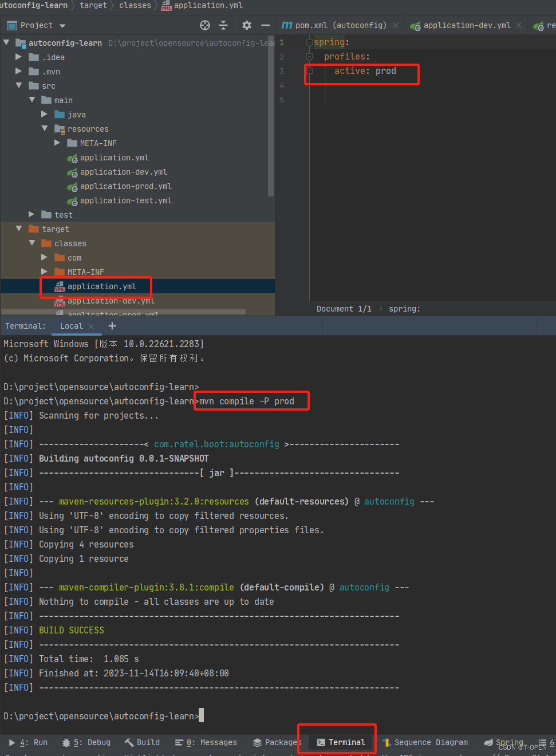Click the fold marker on line 1

click(x=309, y=42)
